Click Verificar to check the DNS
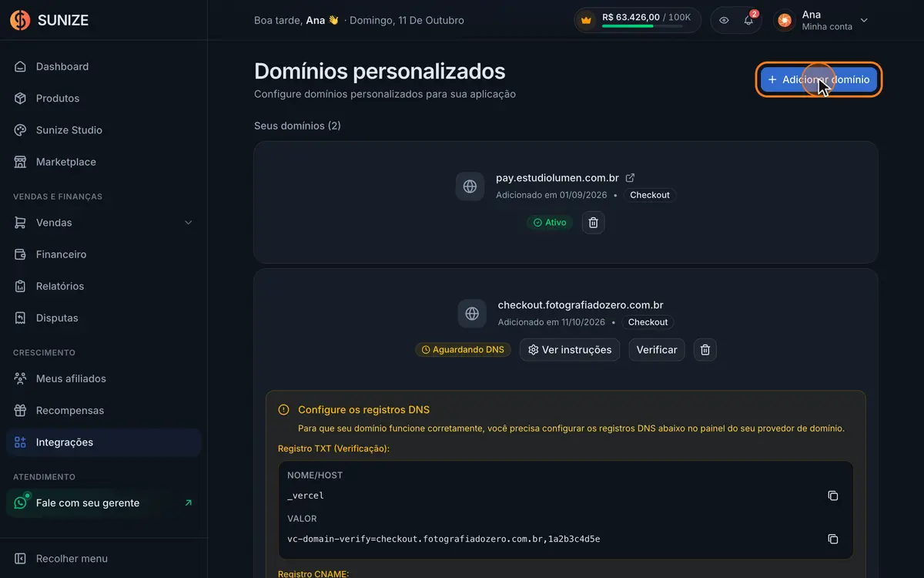Viewport: 924px width, 578px height. tap(657, 350)
